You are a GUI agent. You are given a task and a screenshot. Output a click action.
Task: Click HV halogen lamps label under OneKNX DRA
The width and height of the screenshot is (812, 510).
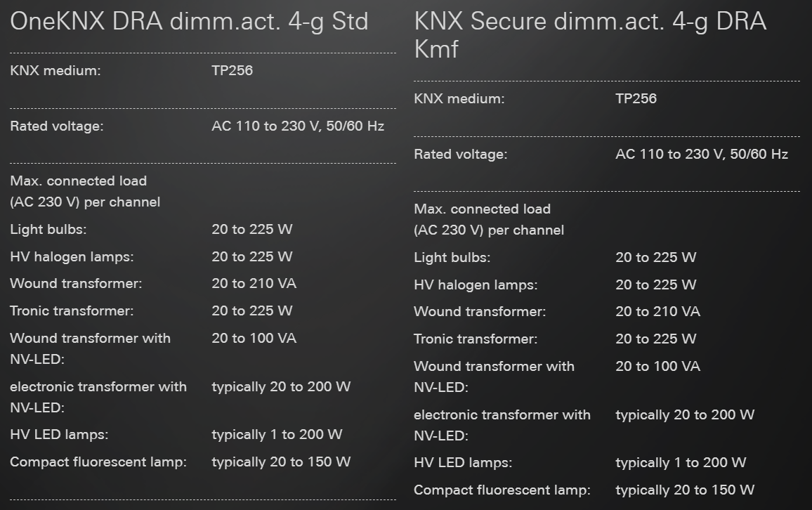pyautogui.click(x=72, y=257)
